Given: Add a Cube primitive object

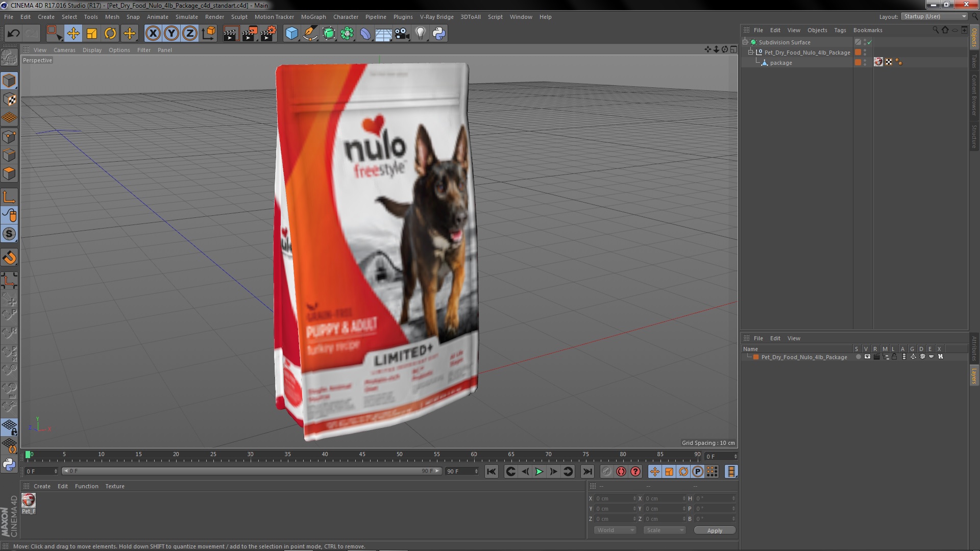Looking at the screenshot, I should coord(291,34).
